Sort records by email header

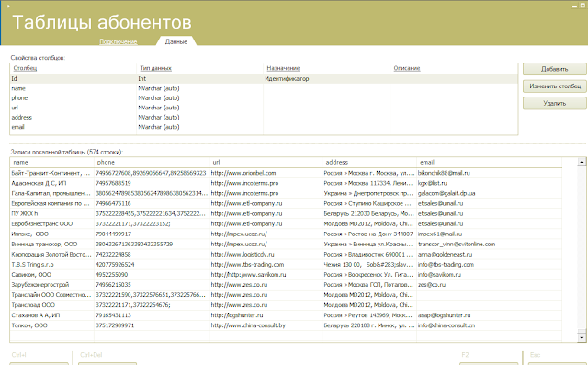[x=427, y=162]
